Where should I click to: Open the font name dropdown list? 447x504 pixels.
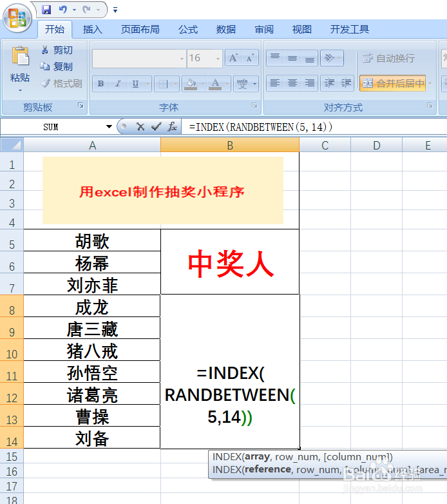coord(182,59)
